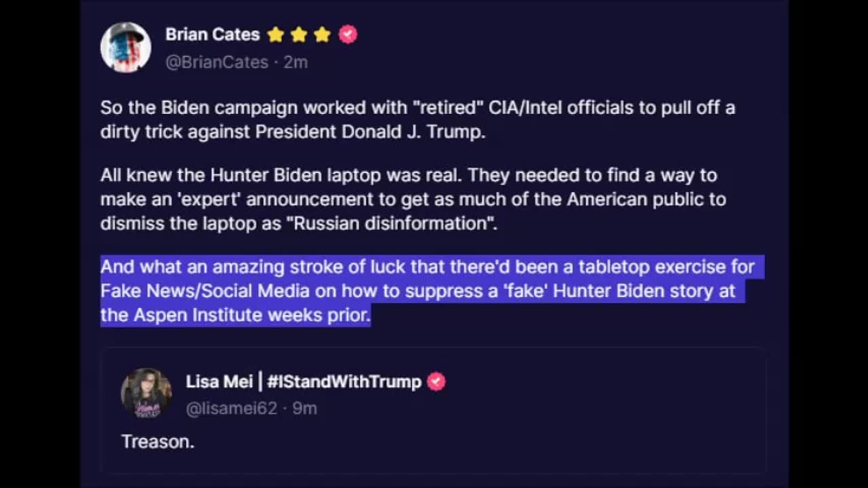Screen dimensions: 868x488
Task: Open the #IStandWithTrump hashtag
Action: click(344, 382)
